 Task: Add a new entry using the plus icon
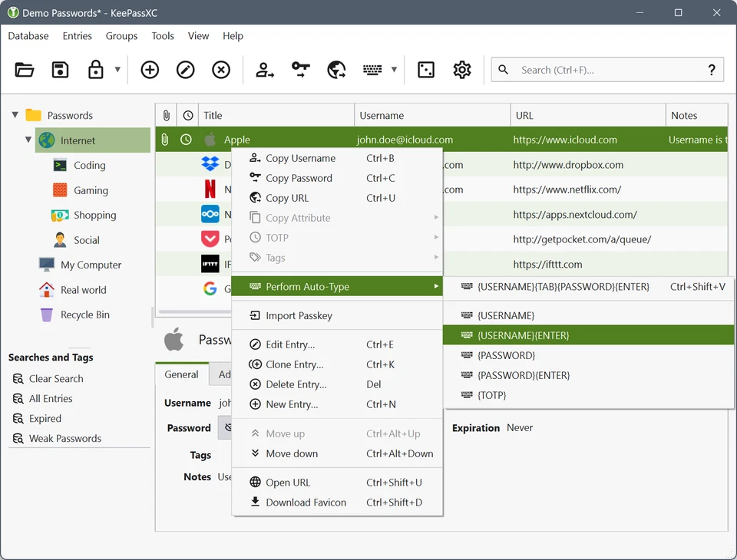pyautogui.click(x=150, y=69)
